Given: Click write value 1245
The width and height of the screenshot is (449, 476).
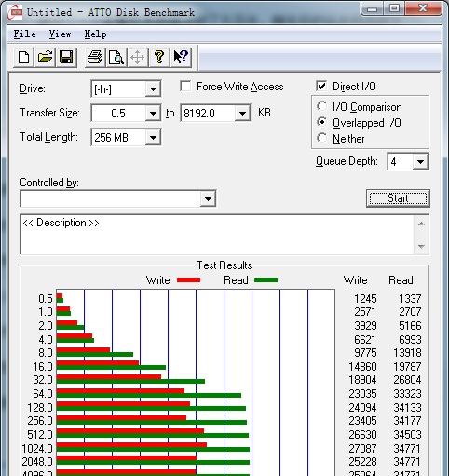Looking at the screenshot, I should click(365, 299).
